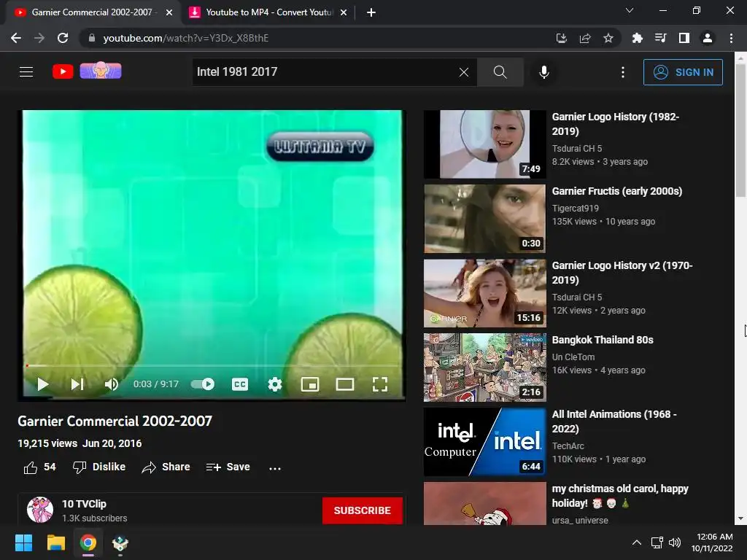Open video settings gear
The image size is (747, 560).
click(275, 384)
